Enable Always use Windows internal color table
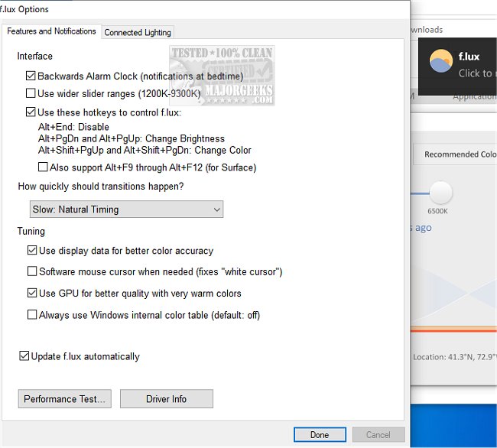The image size is (497, 448). pos(32,315)
